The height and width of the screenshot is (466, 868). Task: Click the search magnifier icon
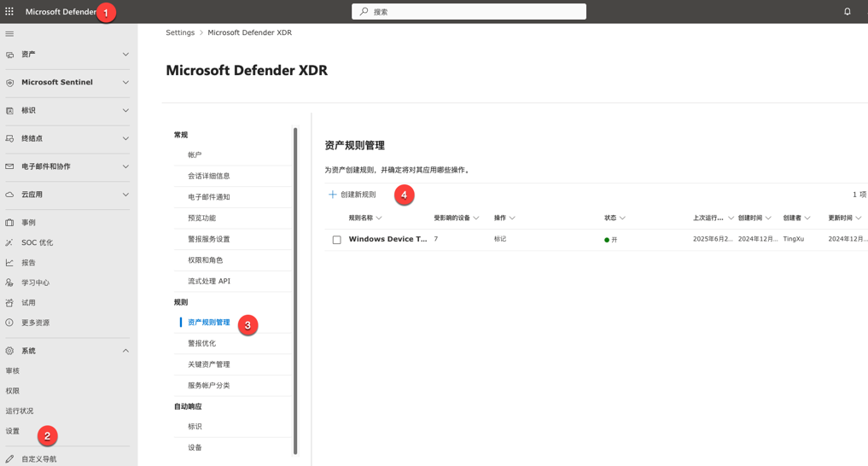(x=364, y=11)
